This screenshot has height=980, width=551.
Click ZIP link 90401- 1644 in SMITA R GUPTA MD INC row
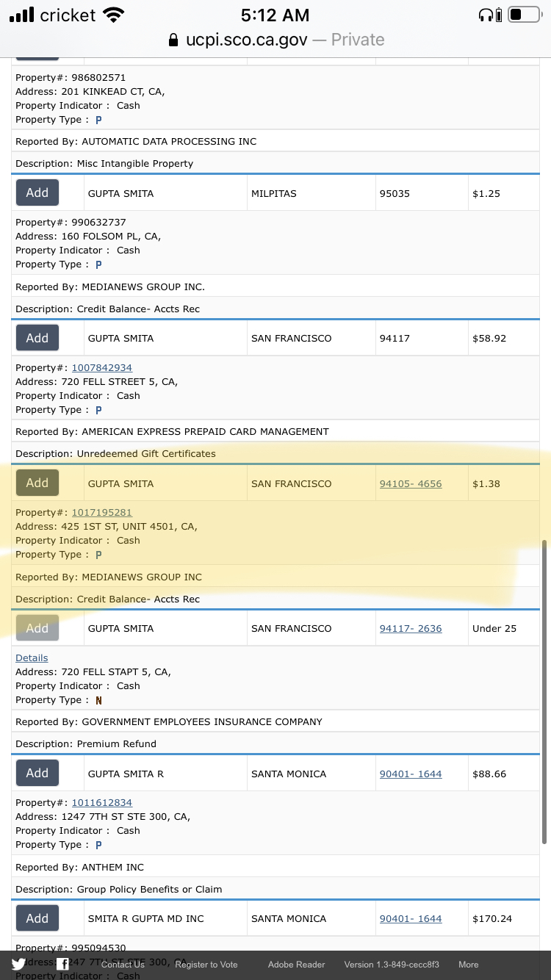(x=411, y=918)
